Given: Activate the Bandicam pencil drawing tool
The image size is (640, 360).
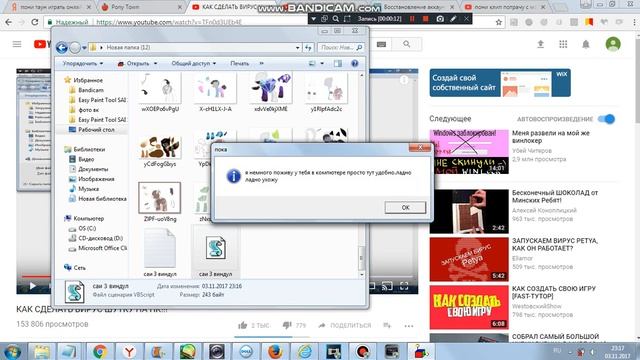Looking at the screenshot, I should [x=453, y=19].
